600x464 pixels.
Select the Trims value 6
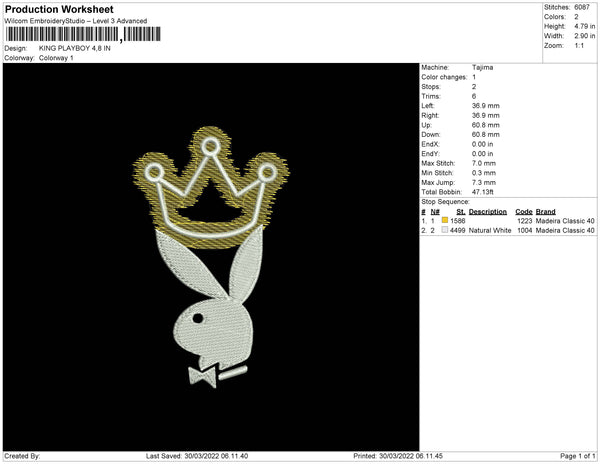coord(474,96)
